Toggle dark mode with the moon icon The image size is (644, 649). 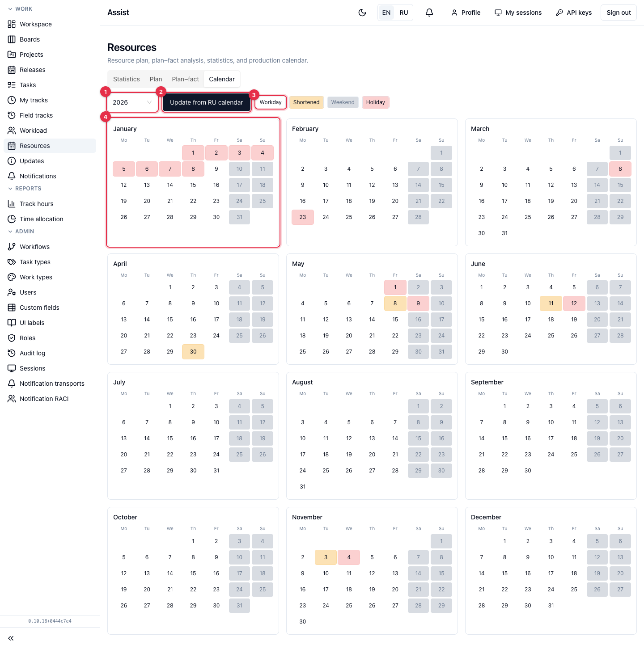[x=362, y=13]
